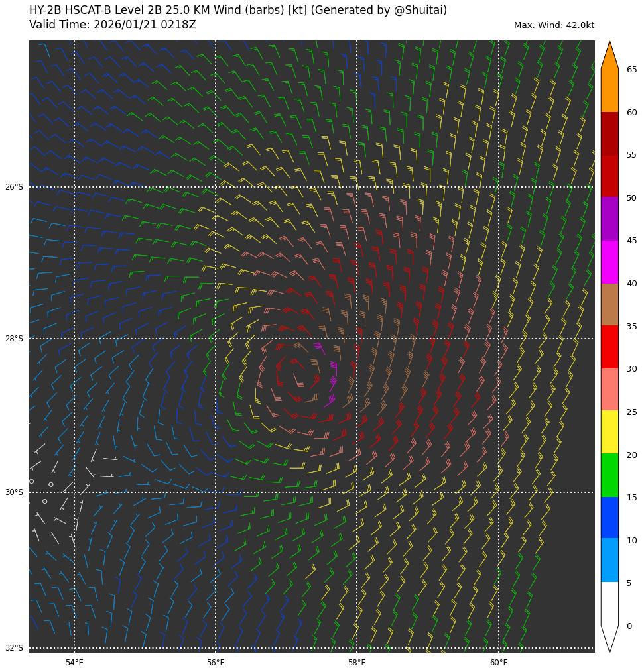Click the salmon 25-30 kt colorbar segment
Image resolution: width=642 pixels, height=672 pixels.
pos(610,389)
